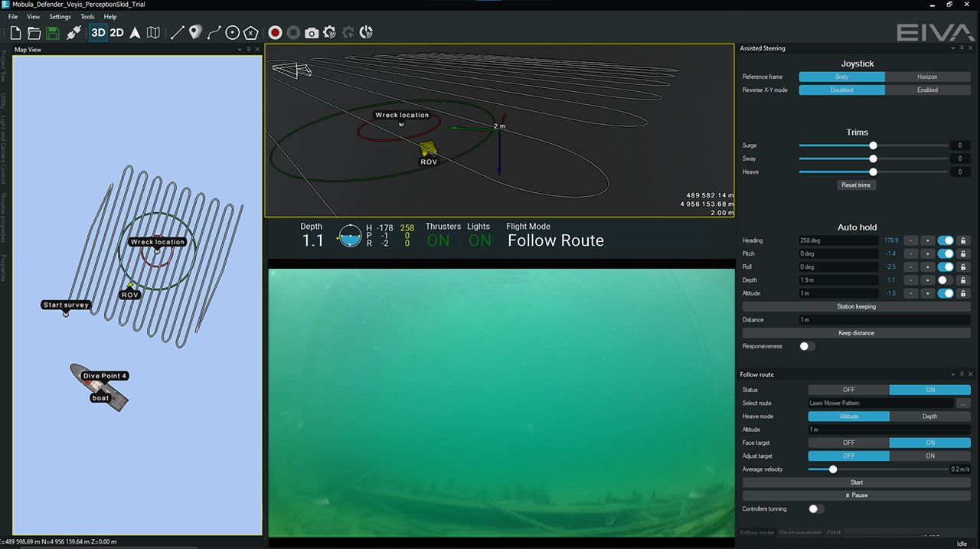Click the connect plug icon

[x=73, y=33]
